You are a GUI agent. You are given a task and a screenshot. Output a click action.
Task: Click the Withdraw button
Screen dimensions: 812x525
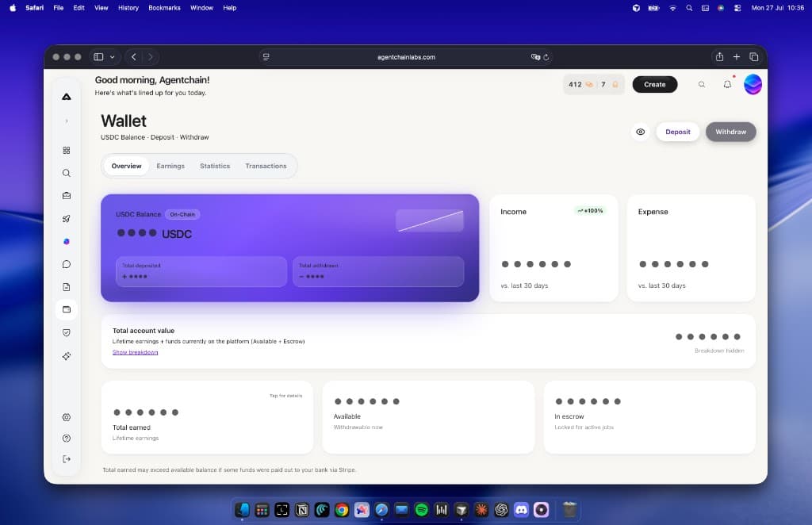pos(730,132)
